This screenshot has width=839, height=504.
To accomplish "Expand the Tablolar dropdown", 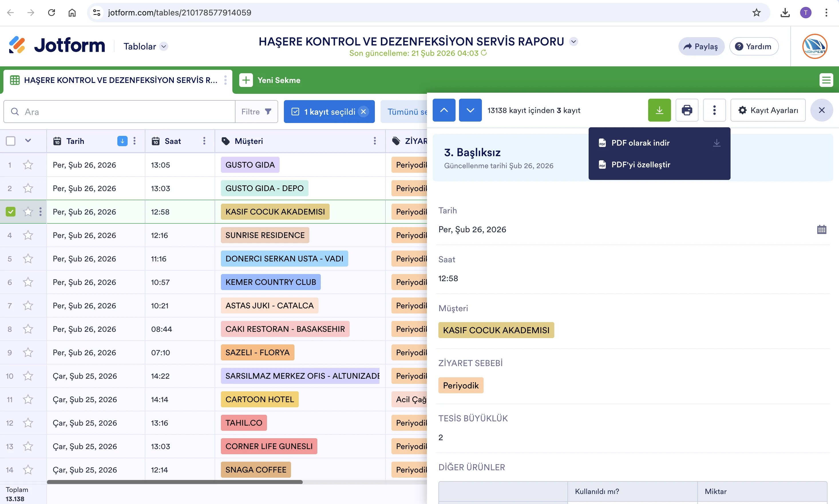I will coord(164,47).
